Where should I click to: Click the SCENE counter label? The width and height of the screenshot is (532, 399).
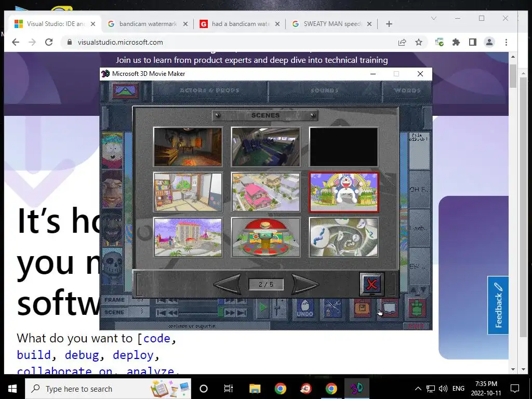point(114,312)
